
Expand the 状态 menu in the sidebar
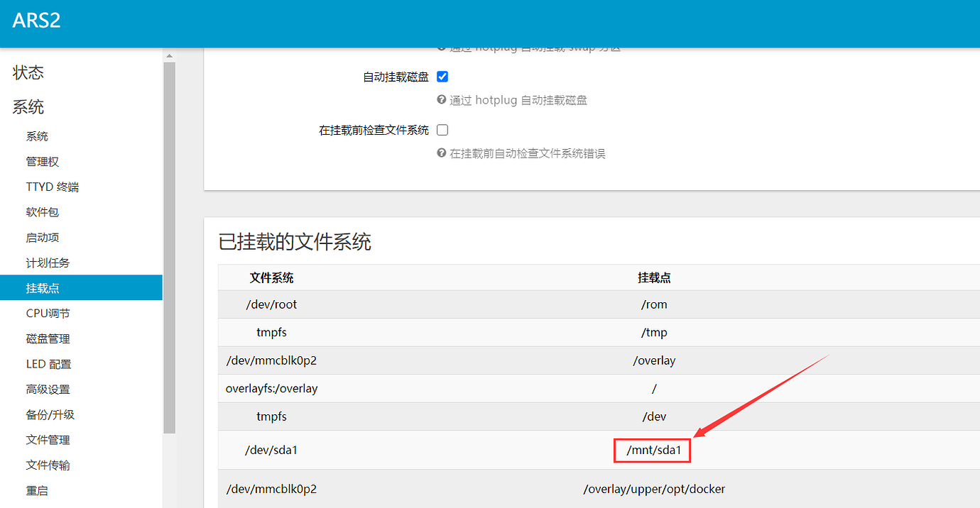click(x=28, y=72)
